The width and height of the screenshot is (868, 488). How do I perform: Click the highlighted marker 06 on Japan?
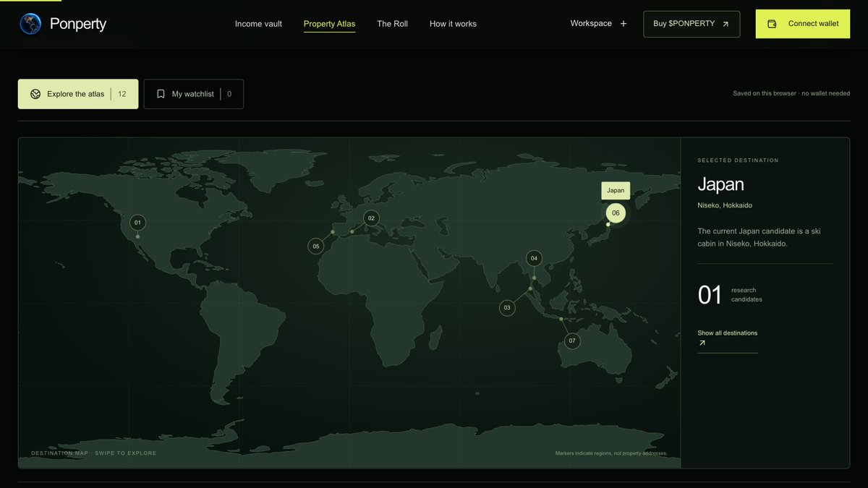pyautogui.click(x=616, y=213)
